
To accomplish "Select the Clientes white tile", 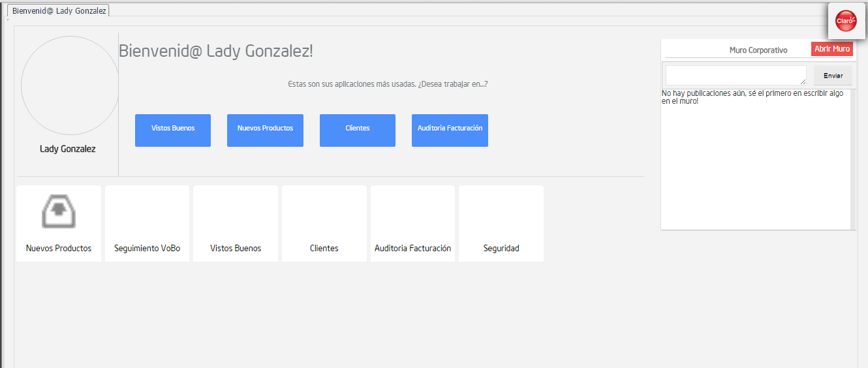I will (324, 224).
